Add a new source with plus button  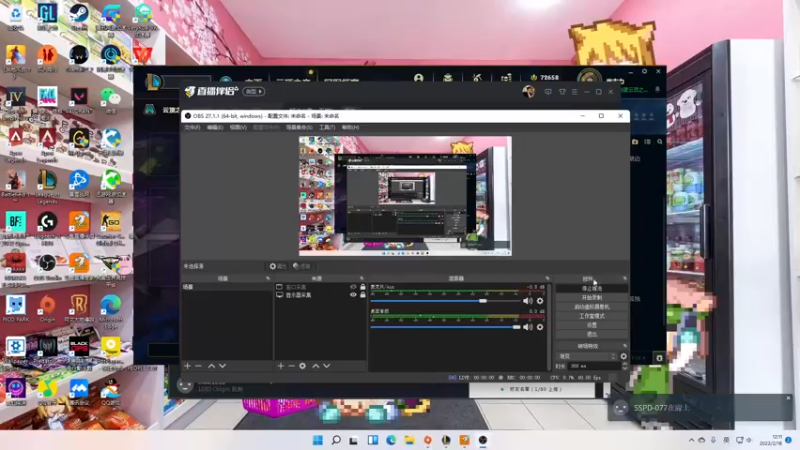click(x=281, y=366)
